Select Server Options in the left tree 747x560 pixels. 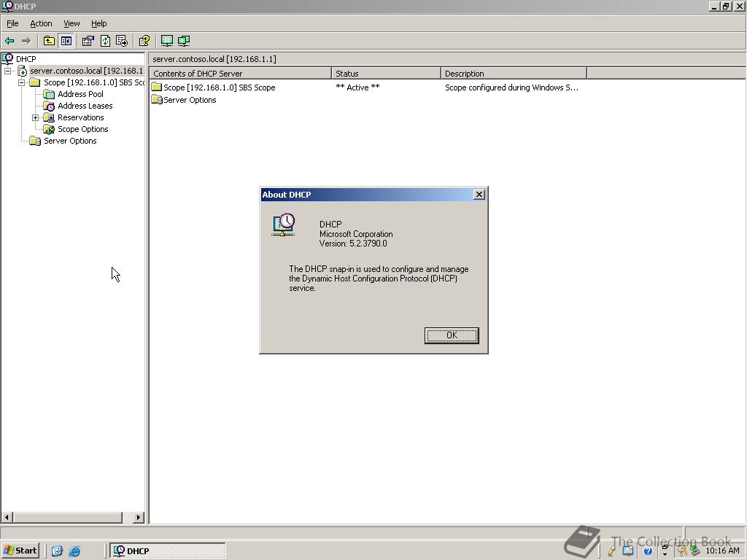(x=70, y=141)
